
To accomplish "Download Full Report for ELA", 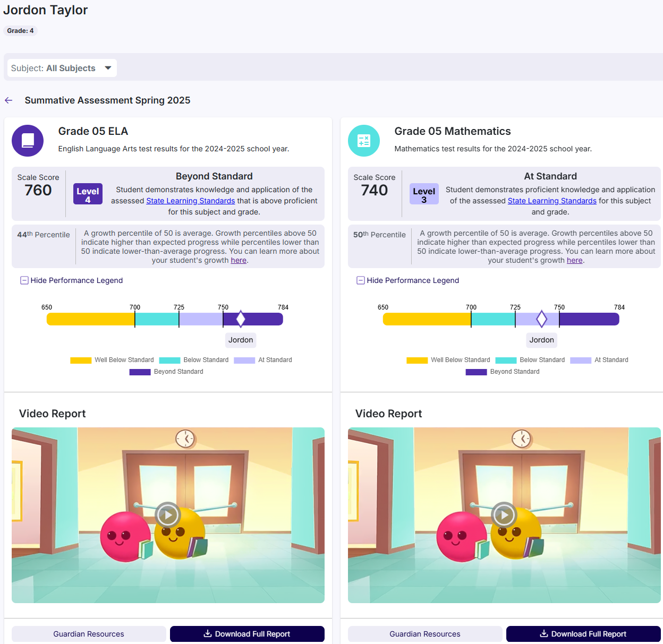I will click(x=247, y=634).
